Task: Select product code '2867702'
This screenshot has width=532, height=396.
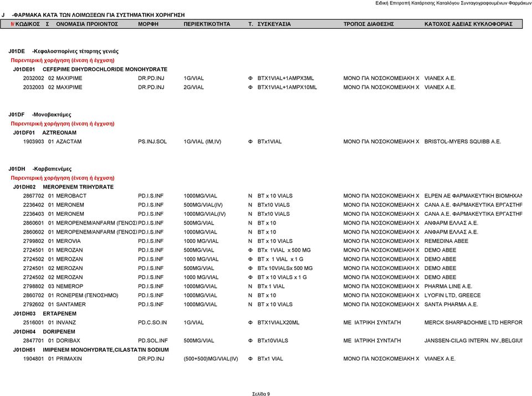Action: click(34, 196)
